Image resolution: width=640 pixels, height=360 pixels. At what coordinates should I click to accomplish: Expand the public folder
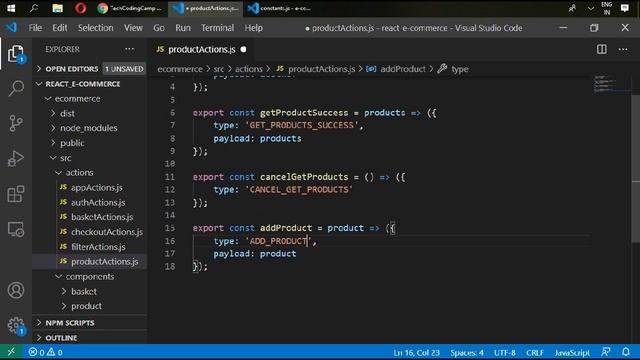point(89,143)
